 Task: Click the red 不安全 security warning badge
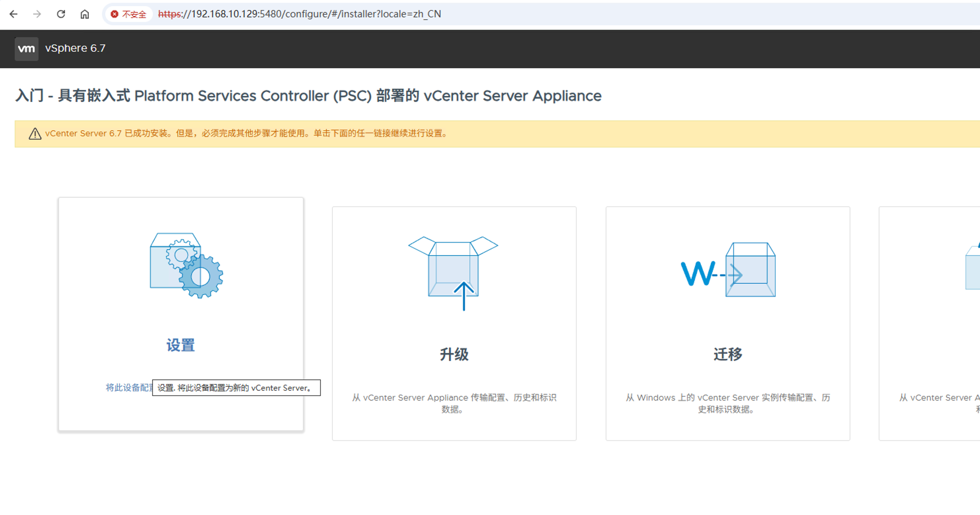coord(128,14)
